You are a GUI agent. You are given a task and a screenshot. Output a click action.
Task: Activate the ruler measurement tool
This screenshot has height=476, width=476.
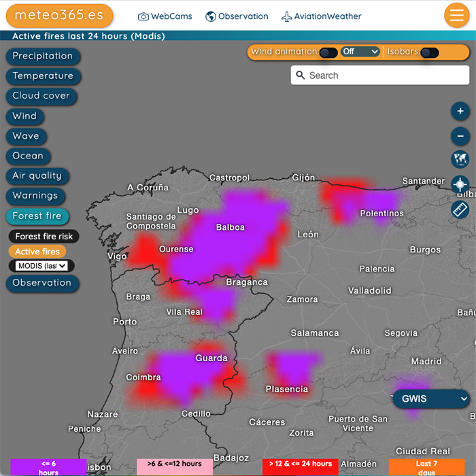[460, 209]
